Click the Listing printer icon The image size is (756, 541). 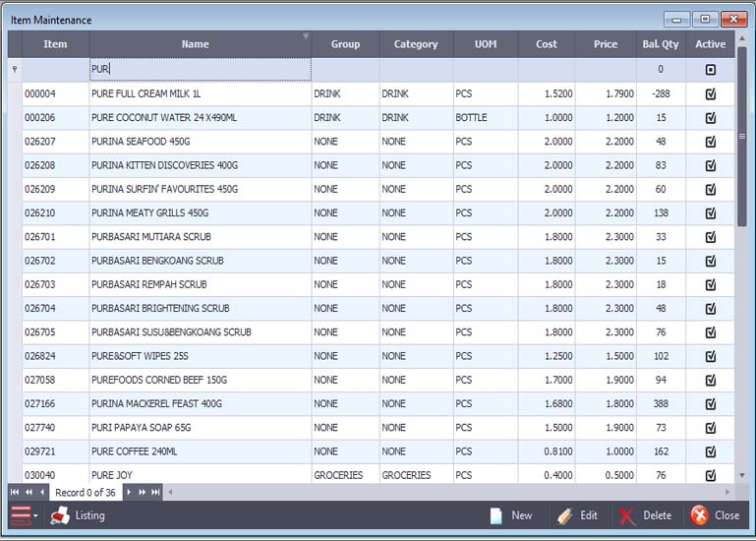coord(60,515)
